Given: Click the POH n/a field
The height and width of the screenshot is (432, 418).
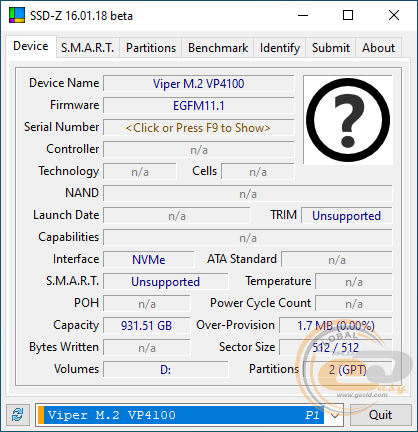Looking at the screenshot, I should pyautogui.click(x=147, y=304).
